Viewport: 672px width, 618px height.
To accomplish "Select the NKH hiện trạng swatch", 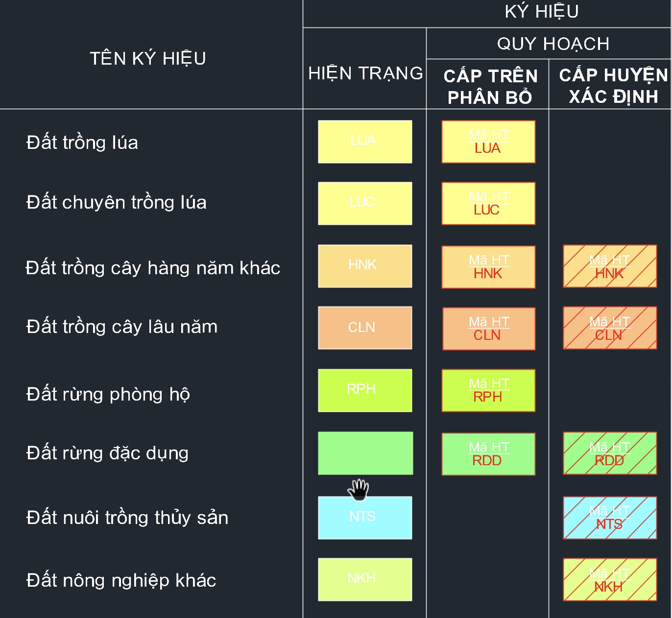I will [365, 579].
